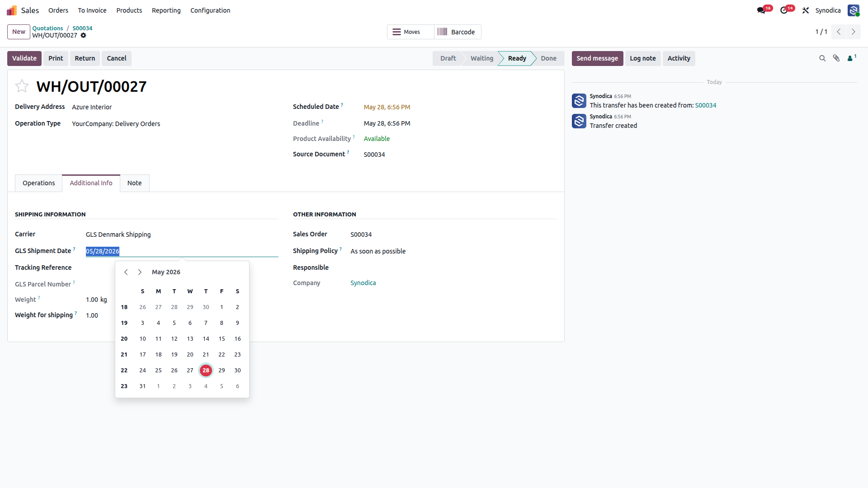Open the S00034 link in the chatter message
Image resolution: width=868 pixels, height=488 pixels.
706,105
